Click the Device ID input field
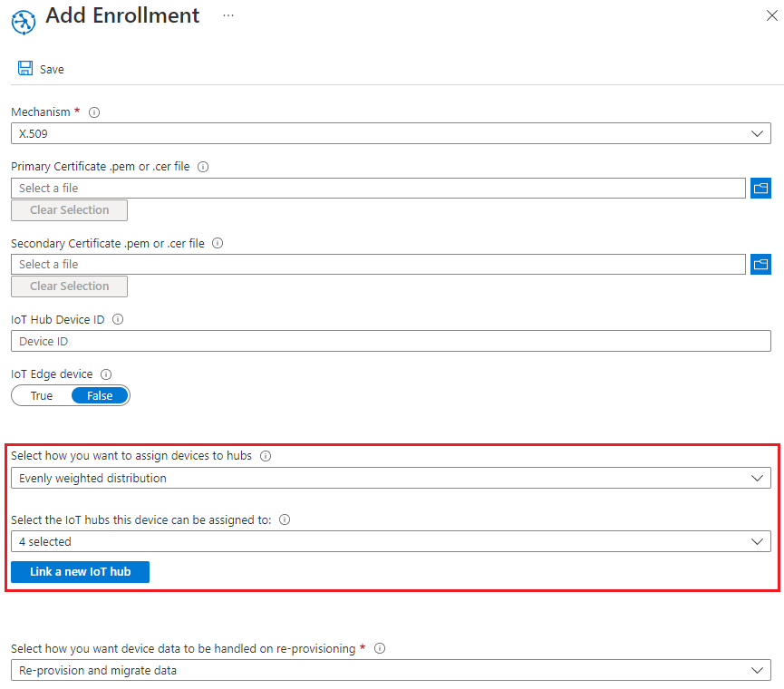Image resolution: width=784 pixels, height=689 pixels. click(x=391, y=341)
